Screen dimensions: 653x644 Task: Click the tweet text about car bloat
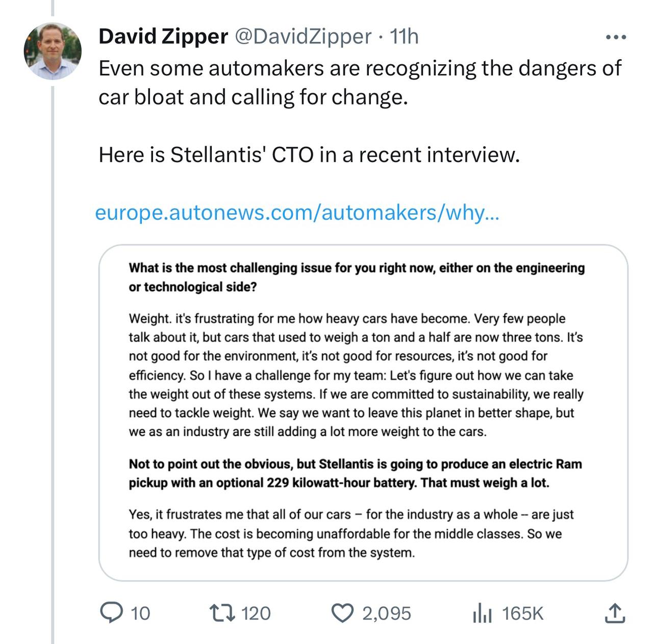point(360,82)
